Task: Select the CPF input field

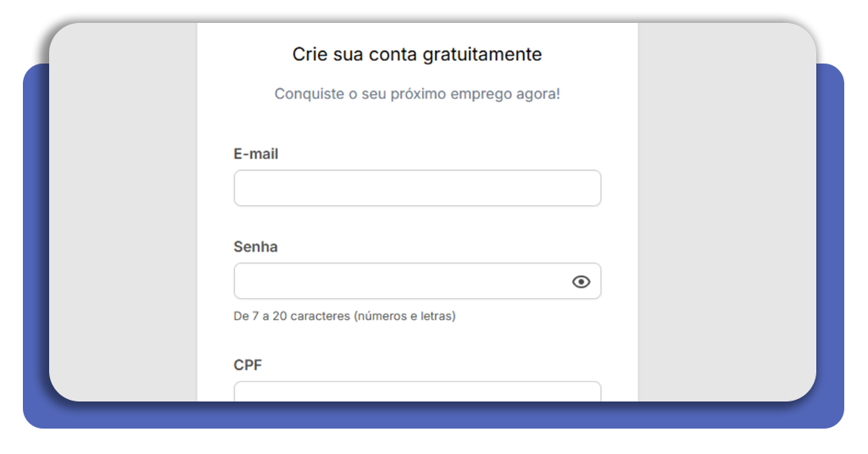Action: click(x=417, y=391)
